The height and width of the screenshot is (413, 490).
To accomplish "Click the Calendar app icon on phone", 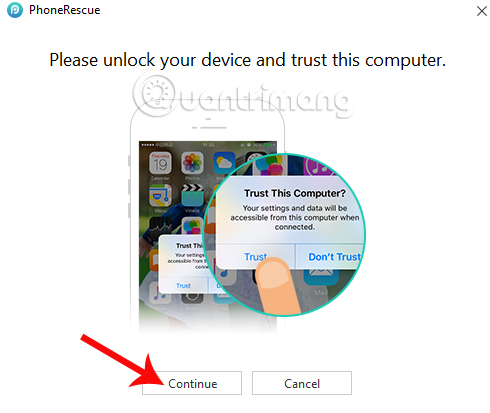I will pyautogui.click(x=160, y=163).
